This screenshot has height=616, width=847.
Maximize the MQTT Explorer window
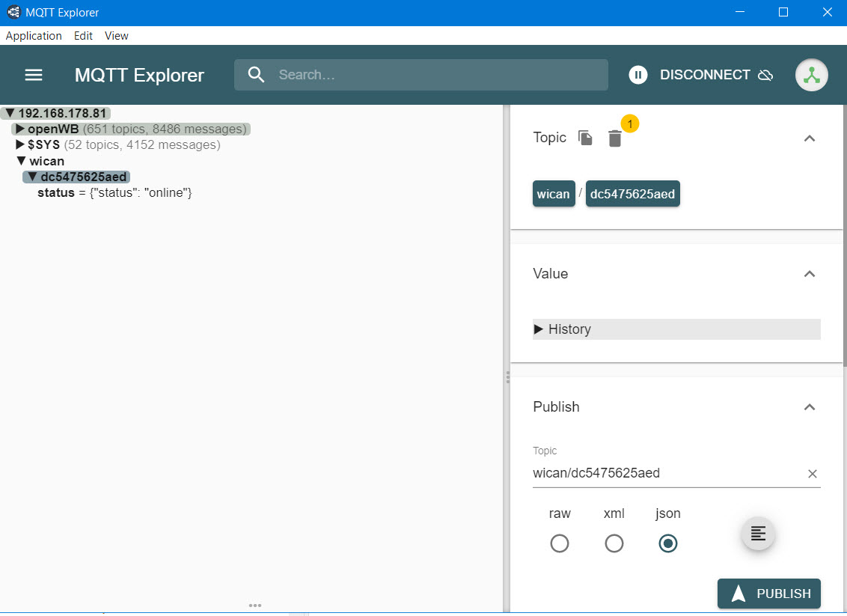783,12
